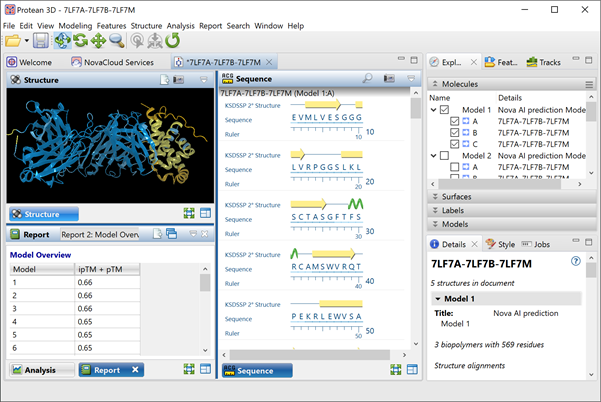This screenshot has width=601, height=402.
Task: Collapse the Molecules section
Action: (x=435, y=84)
